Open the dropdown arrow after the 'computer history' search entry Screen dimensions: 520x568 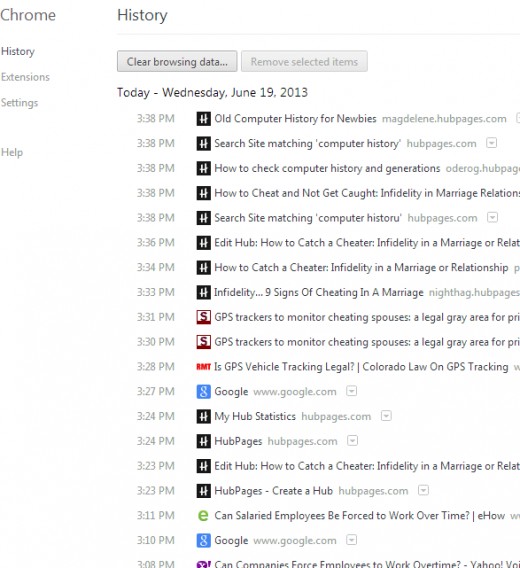pos(491,143)
